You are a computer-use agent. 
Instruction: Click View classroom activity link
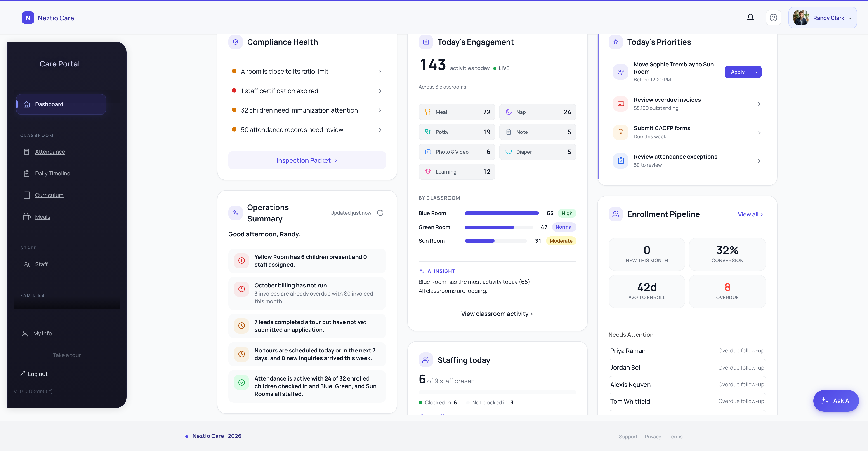click(497, 314)
